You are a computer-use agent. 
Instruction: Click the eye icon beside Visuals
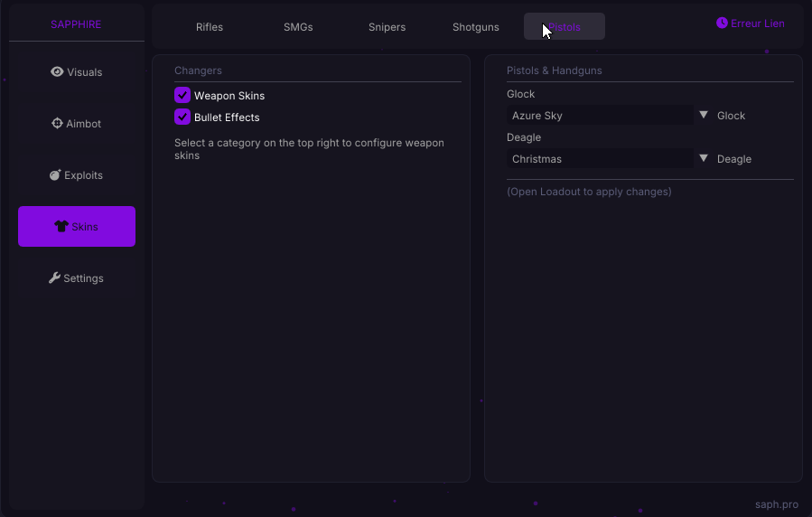coord(57,71)
